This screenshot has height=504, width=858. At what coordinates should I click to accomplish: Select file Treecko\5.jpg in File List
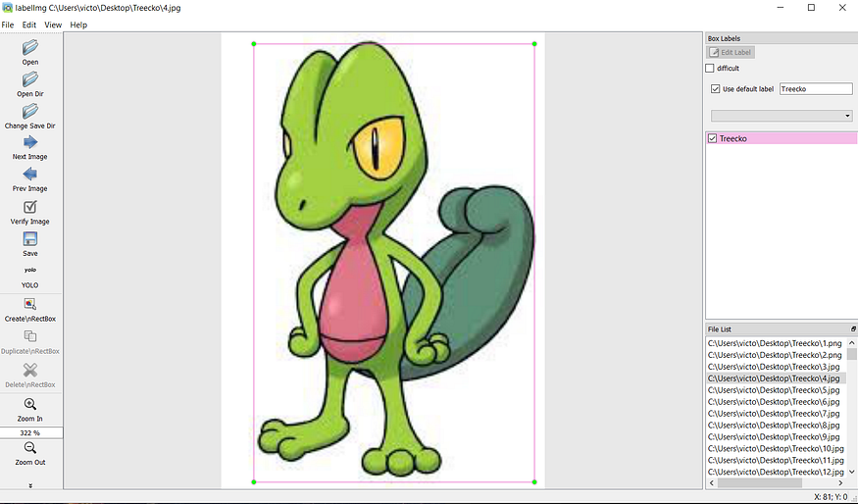coord(775,390)
